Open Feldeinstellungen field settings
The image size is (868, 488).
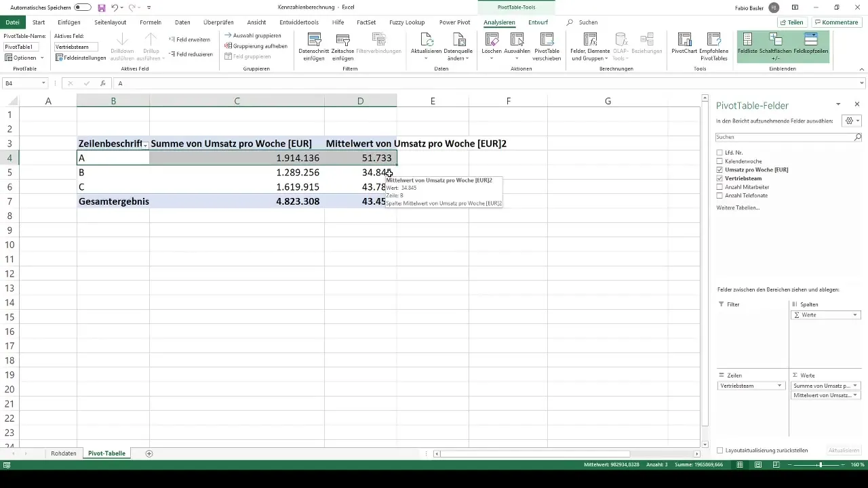pyautogui.click(x=81, y=58)
